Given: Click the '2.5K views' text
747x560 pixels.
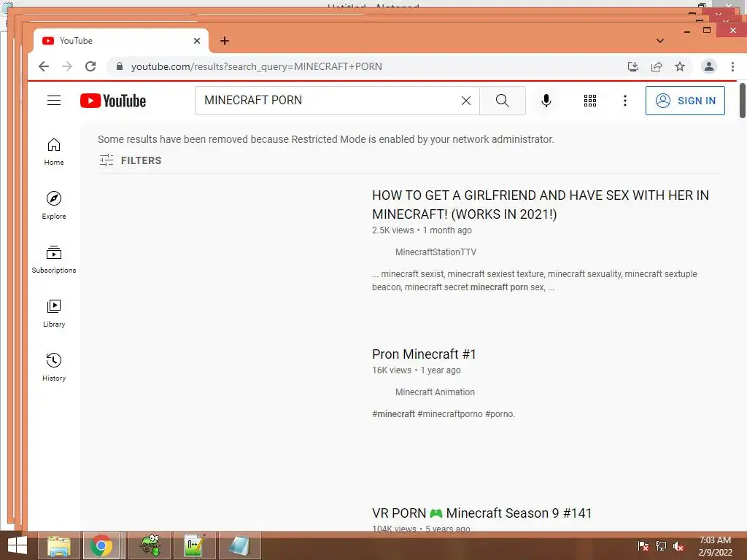Looking at the screenshot, I should 393,230.
